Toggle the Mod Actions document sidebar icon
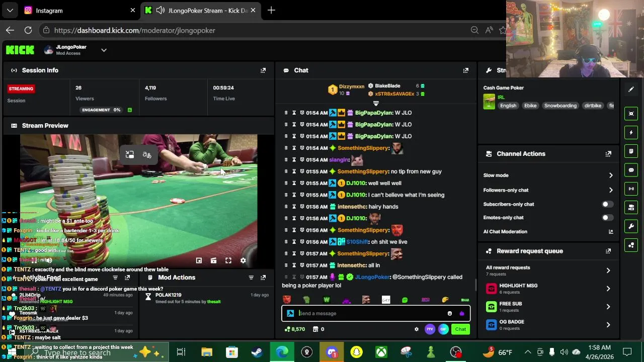Image resolution: width=644 pixels, height=362 pixels. click(631, 151)
